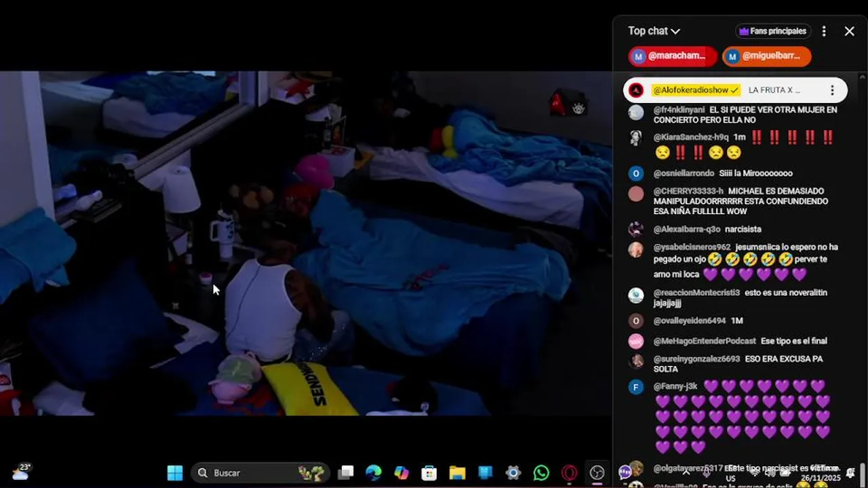
Task: Click the Buscar taskbar search field
Action: 261,472
